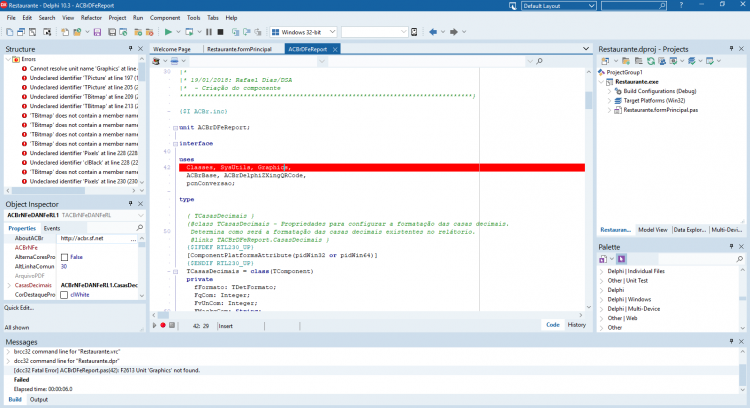
Task: Pin the Structure panel
Action: click(130, 49)
